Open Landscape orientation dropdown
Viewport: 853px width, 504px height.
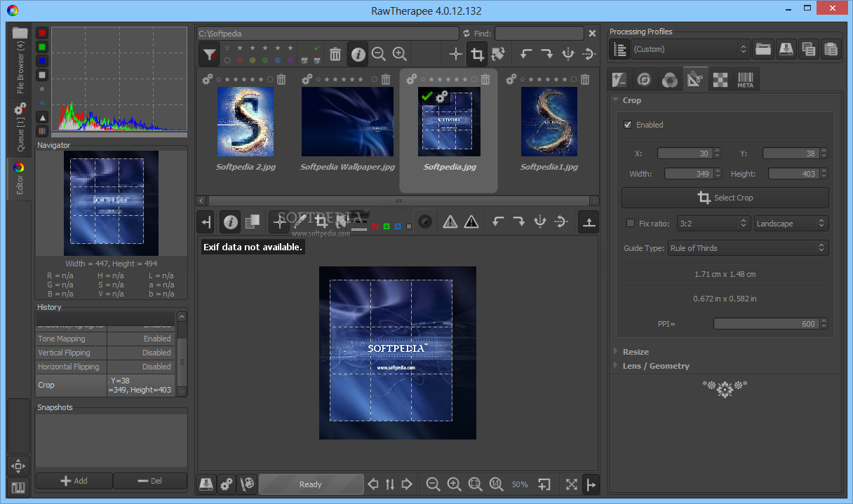point(791,224)
